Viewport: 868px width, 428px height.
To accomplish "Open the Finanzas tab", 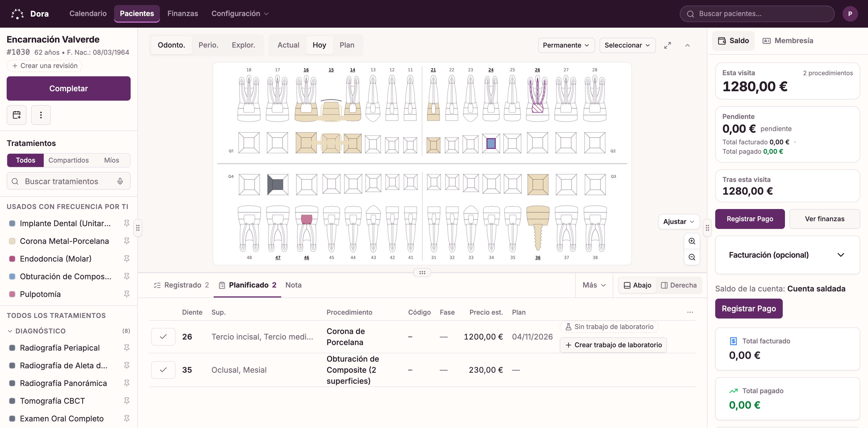I will [x=183, y=14].
